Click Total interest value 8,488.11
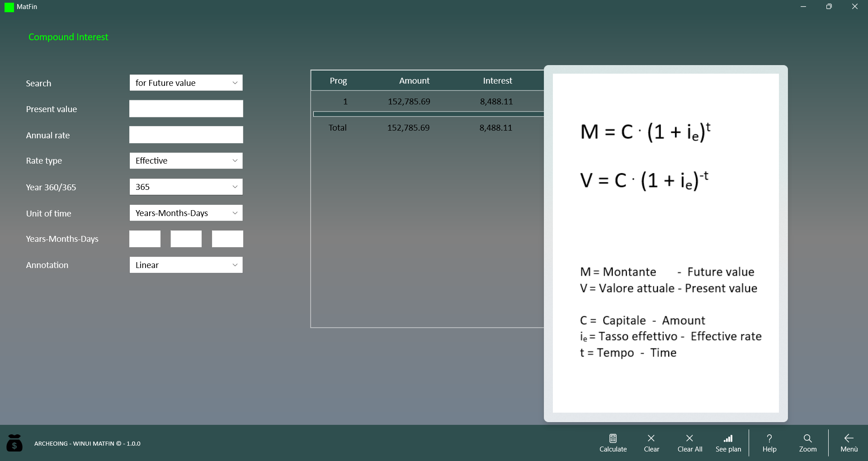The height and width of the screenshot is (461, 868). (495, 127)
